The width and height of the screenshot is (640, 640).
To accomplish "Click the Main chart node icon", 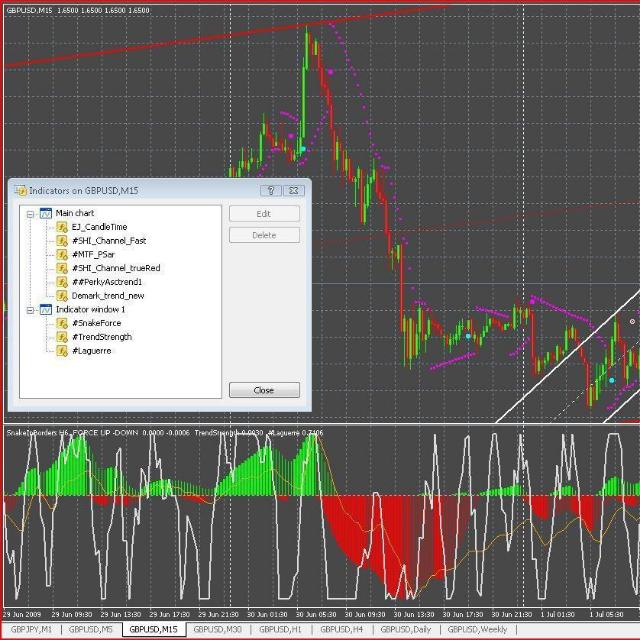I will 45,213.
